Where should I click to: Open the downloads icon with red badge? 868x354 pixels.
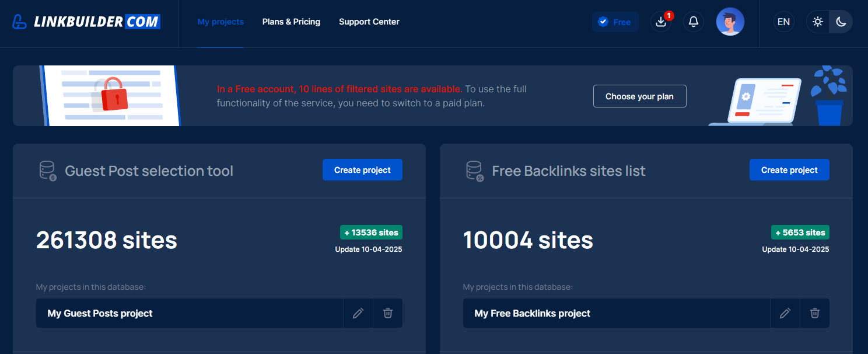pyautogui.click(x=661, y=22)
